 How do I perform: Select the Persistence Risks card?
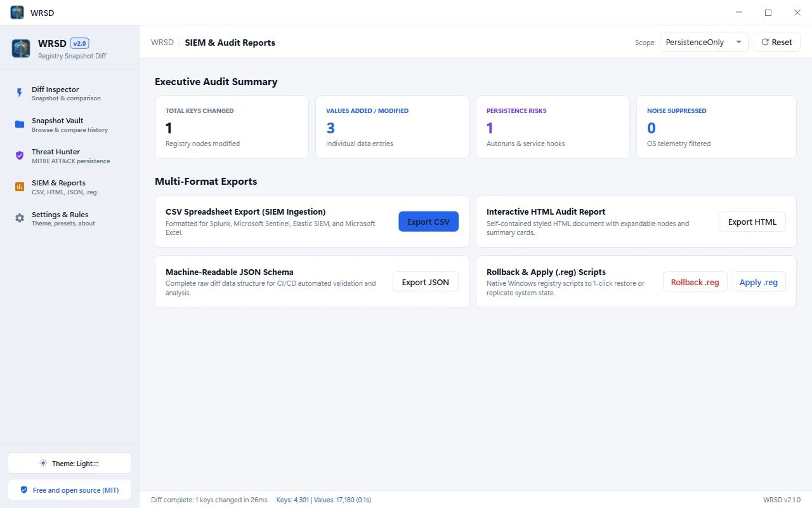pyautogui.click(x=553, y=127)
